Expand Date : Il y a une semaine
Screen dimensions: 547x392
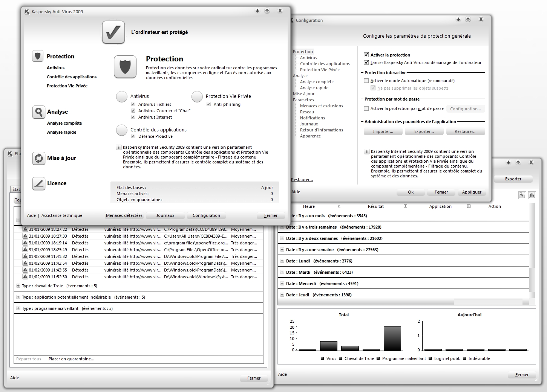click(x=282, y=250)
